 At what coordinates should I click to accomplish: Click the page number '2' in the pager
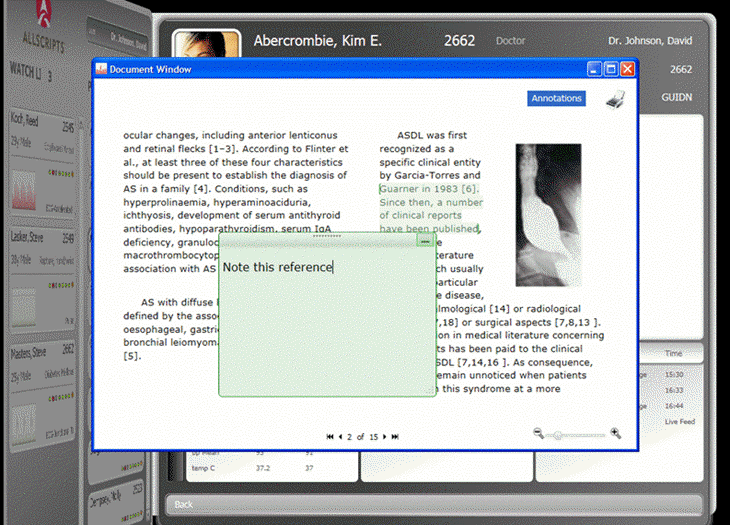tap(349, 437)
